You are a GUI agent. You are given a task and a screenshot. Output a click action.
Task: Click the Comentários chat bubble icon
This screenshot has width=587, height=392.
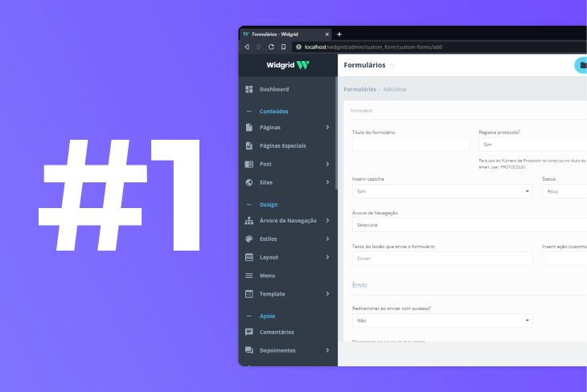click(249, 332)
